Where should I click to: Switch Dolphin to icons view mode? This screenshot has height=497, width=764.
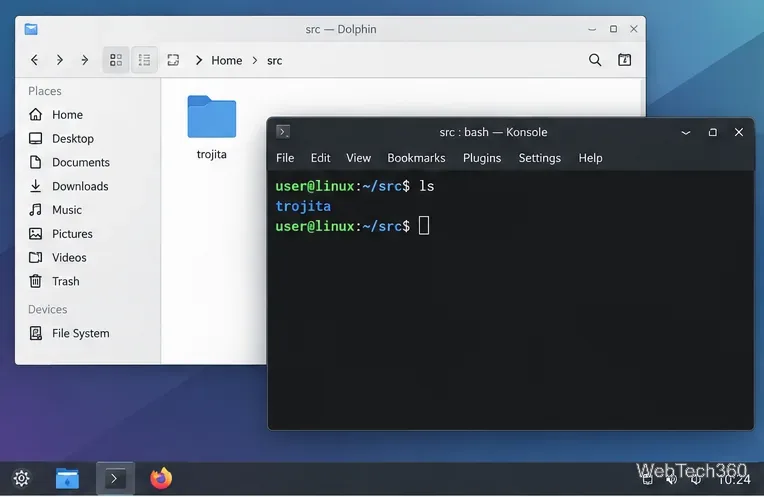[x=115, y=60]
